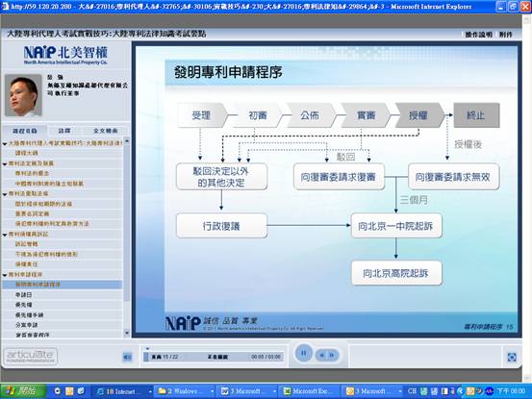Advance to the next slide
The width and height of the screenshot is (532, 399).
(333, 355)
